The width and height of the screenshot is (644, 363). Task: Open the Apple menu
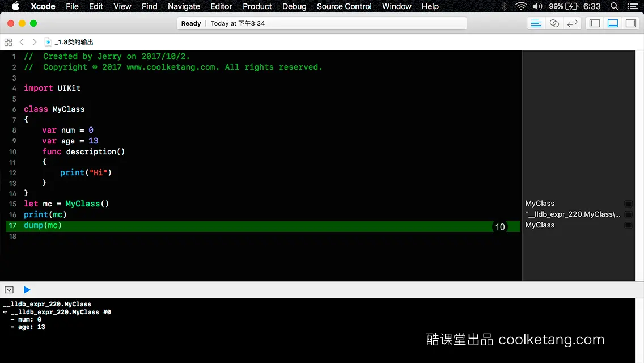pos(15,6)
